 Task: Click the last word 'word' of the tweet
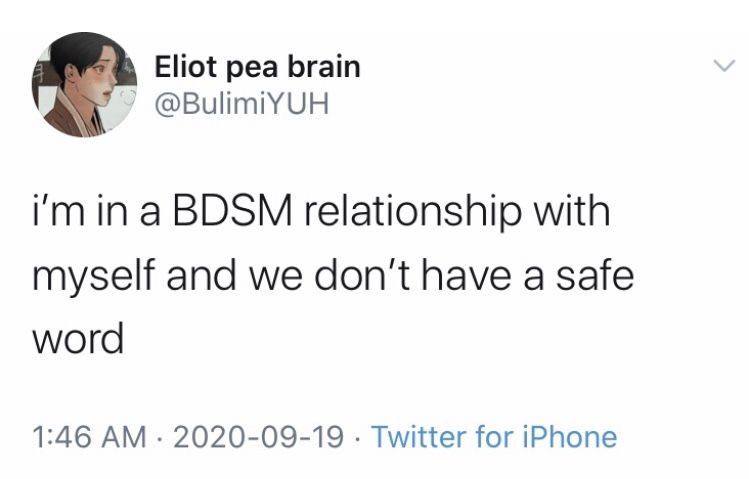point(78,339)
